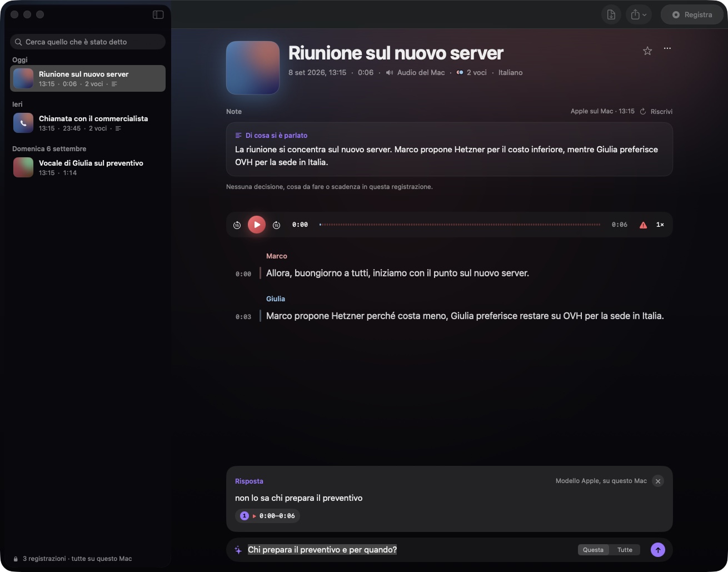Screen dimensions: 728x572
Task: Click the export document icon in toolbar
Action: 611,15
